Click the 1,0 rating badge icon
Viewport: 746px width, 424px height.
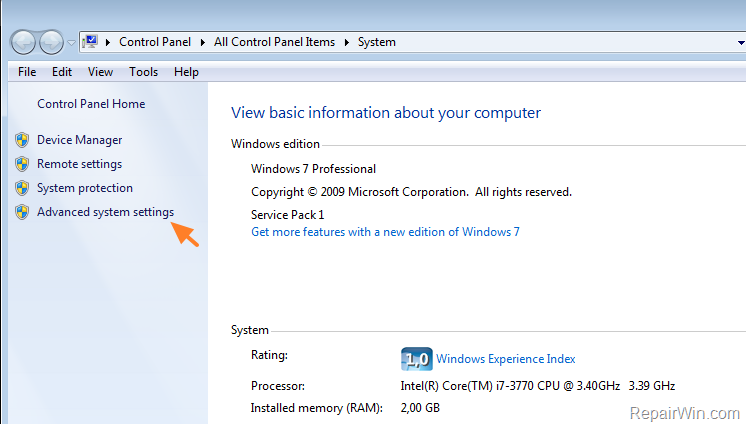(417, 359)
